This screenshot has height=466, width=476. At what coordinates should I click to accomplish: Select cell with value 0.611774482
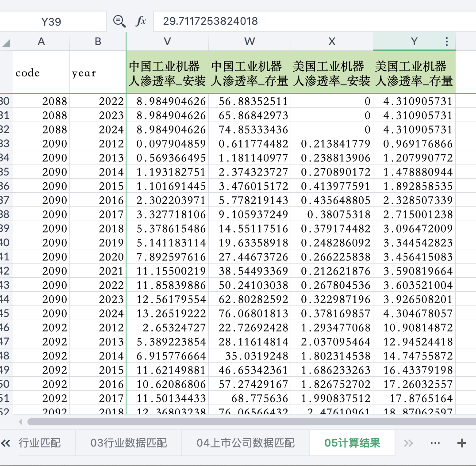point(250,144)
